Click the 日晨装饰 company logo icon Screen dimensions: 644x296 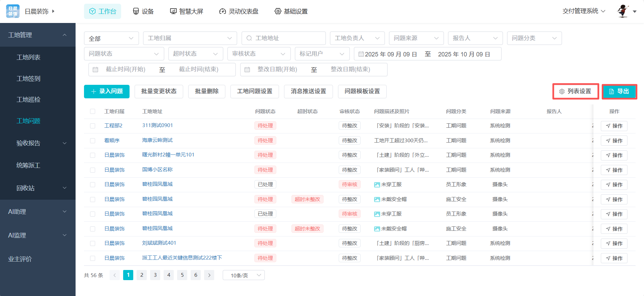point(13,11)
